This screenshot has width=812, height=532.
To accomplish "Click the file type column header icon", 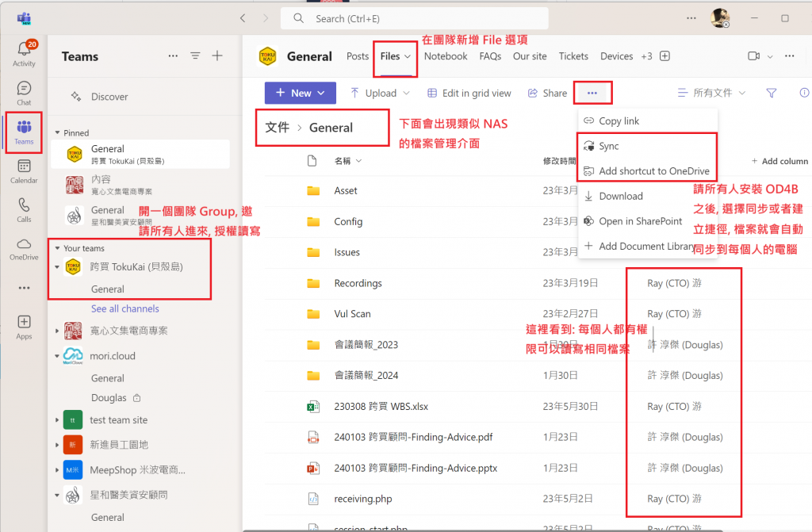I will [x=312, y=161].
